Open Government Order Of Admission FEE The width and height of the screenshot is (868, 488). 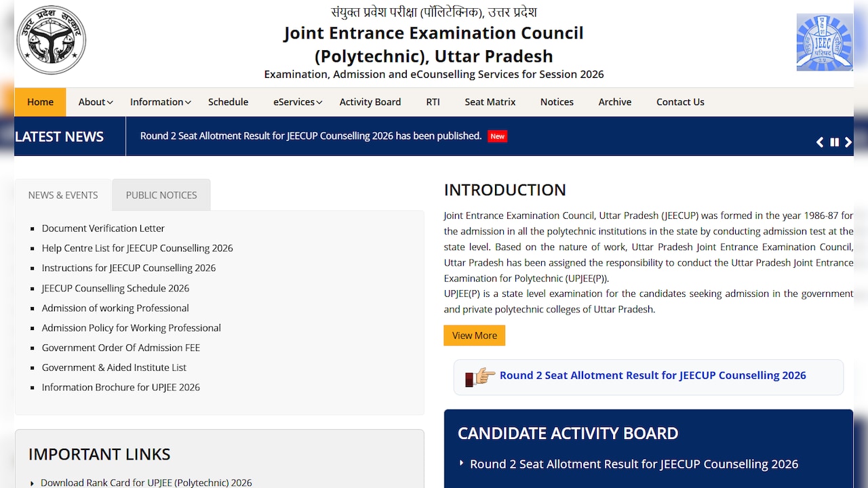click(121, 348)
